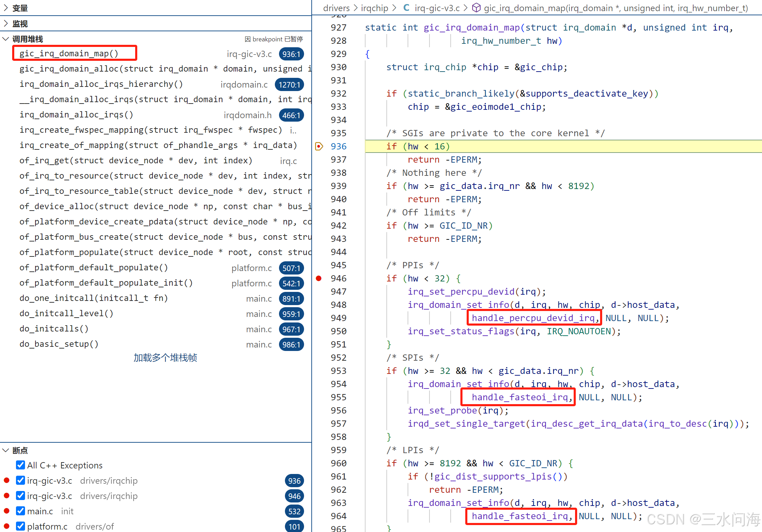Click the 936:1 line badge on top stack frame
This screenshot has width=762, height=532.
coord(291,54)
